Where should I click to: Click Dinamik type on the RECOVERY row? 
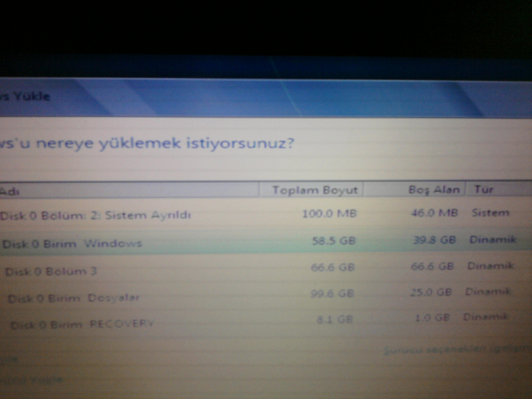pyautogui.click(x=485, y=317)
